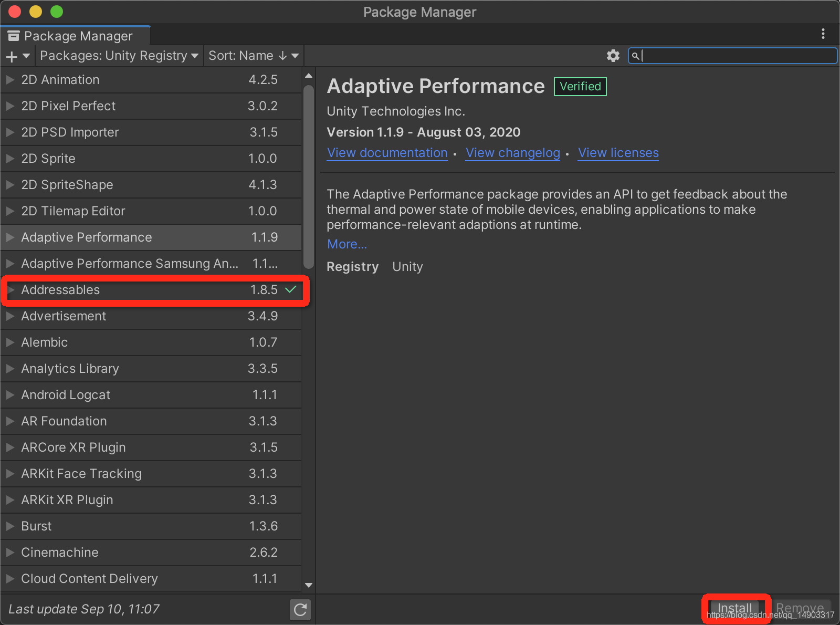Click More... to expand the description

point(346,244)
